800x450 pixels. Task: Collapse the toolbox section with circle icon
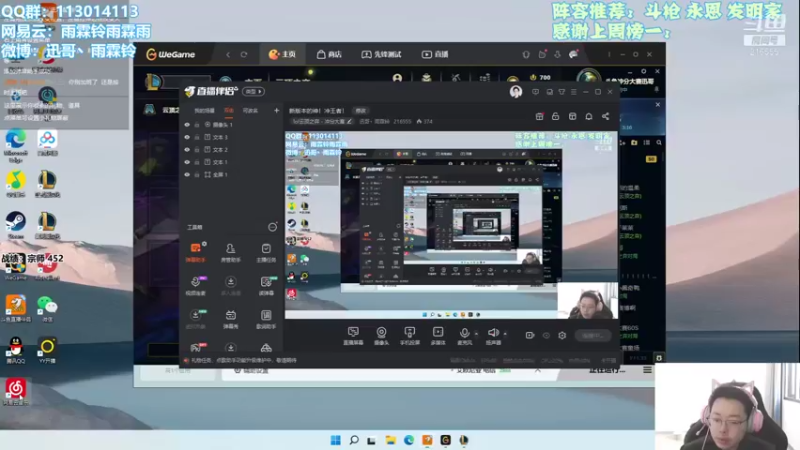(272, 227)
